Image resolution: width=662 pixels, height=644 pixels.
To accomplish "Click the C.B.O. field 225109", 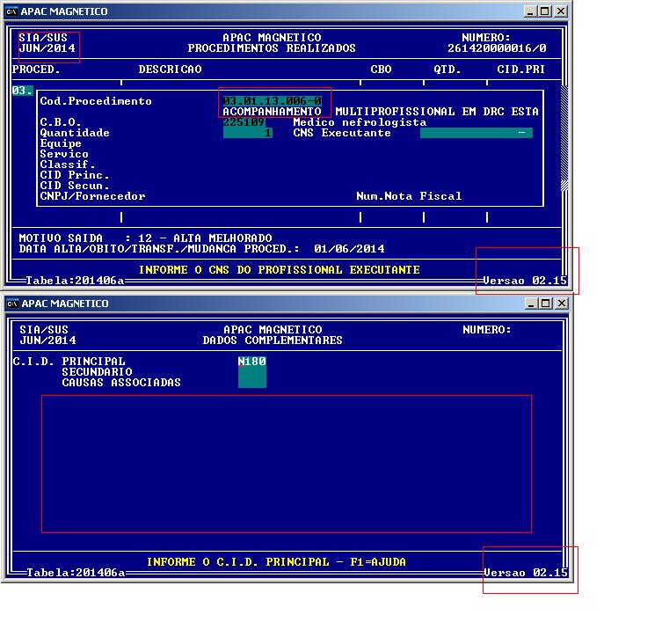I will [x=244, y=122].
